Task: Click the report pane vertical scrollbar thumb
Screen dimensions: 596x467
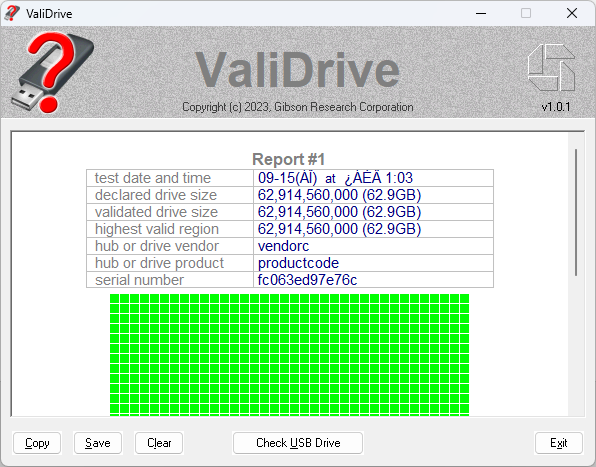Action: (576, 212)
